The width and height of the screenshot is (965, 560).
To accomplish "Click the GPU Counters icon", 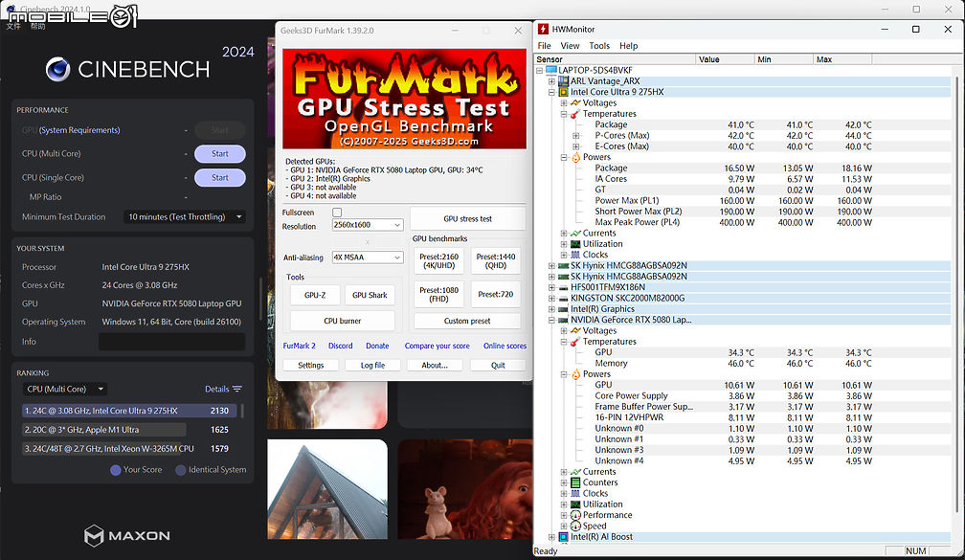I will pyautogui.click(x=575, y=482).
